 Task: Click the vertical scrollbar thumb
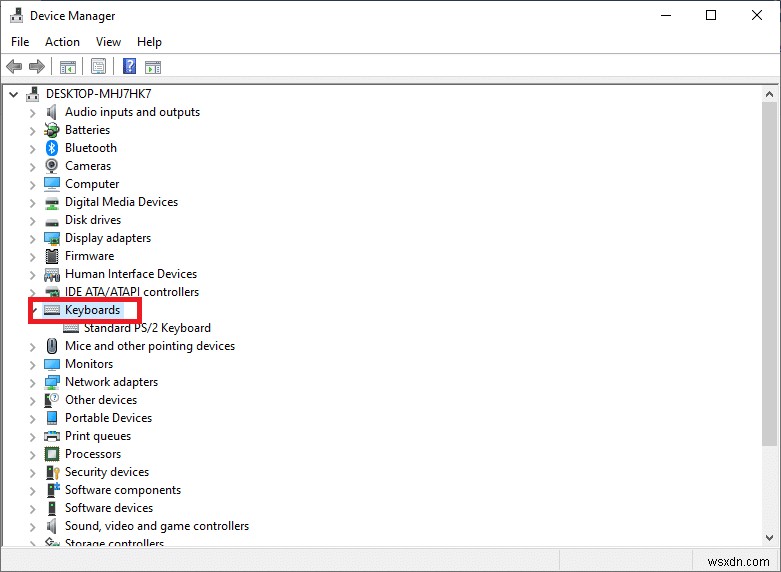tap(769, 274)
